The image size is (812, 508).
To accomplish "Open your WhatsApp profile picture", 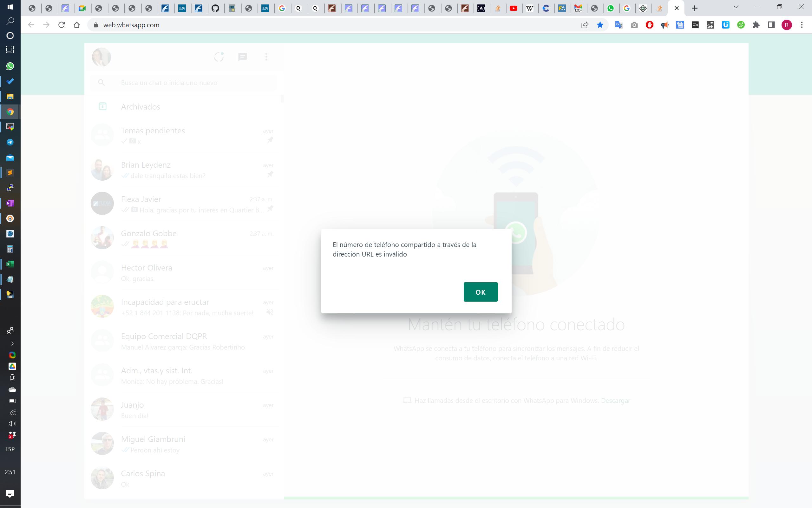I will (101, 57).
